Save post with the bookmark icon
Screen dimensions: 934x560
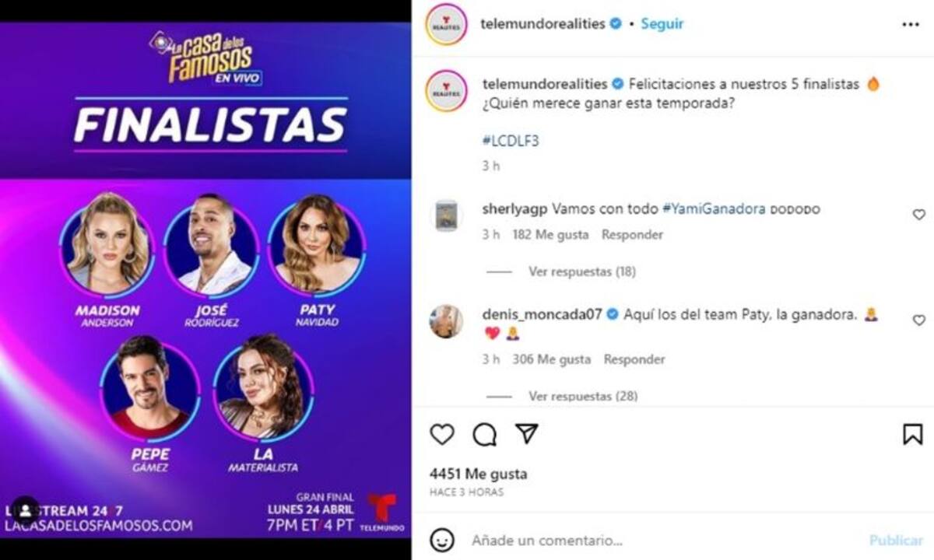(913, 434)
